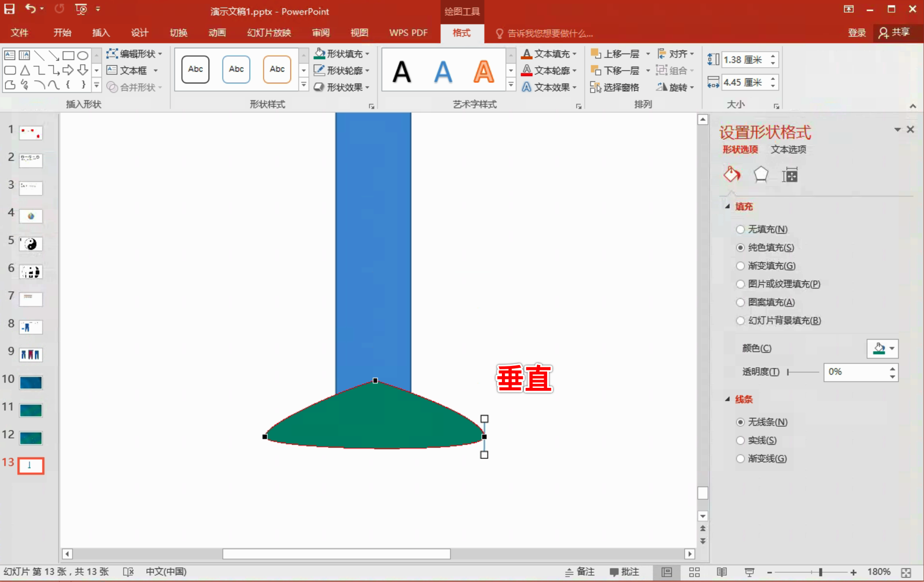Click the Transparency (透明度) slider

(803, 372)
